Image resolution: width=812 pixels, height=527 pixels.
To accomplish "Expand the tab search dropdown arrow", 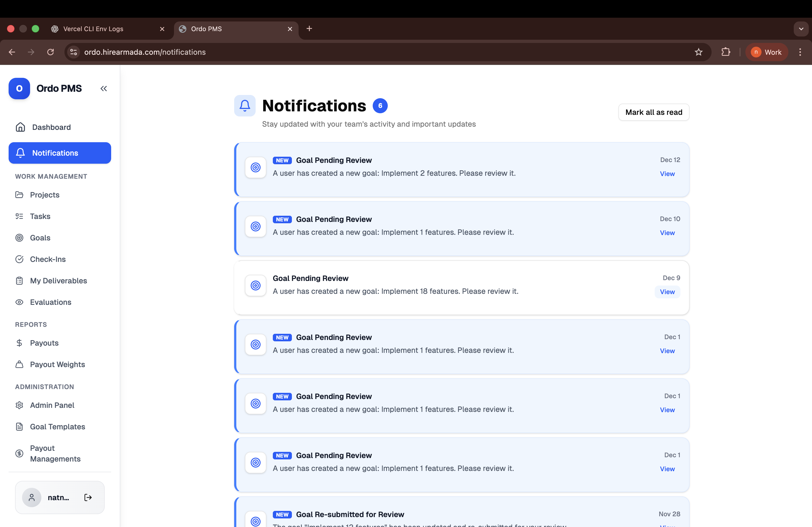I will 801,29.
